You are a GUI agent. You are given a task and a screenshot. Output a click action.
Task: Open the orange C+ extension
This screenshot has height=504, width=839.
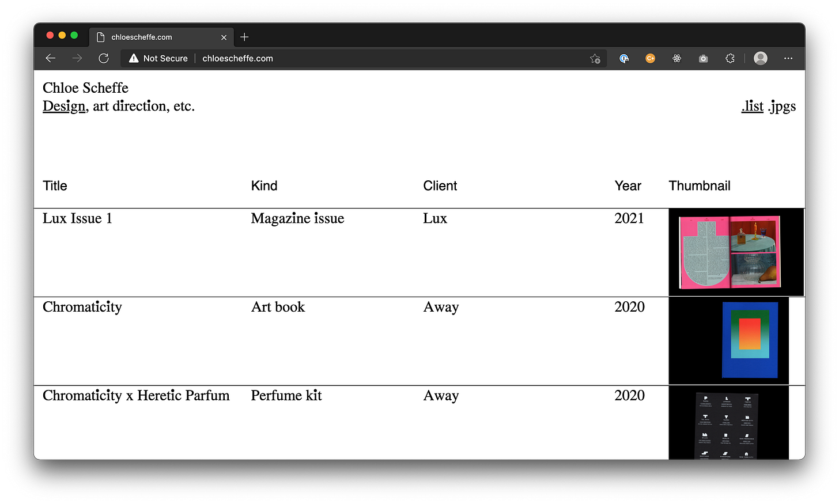[x=650, y=58]
